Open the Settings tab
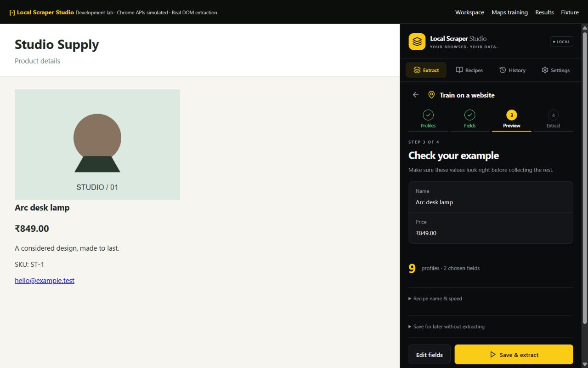588x368 pixels. (555, 70)
